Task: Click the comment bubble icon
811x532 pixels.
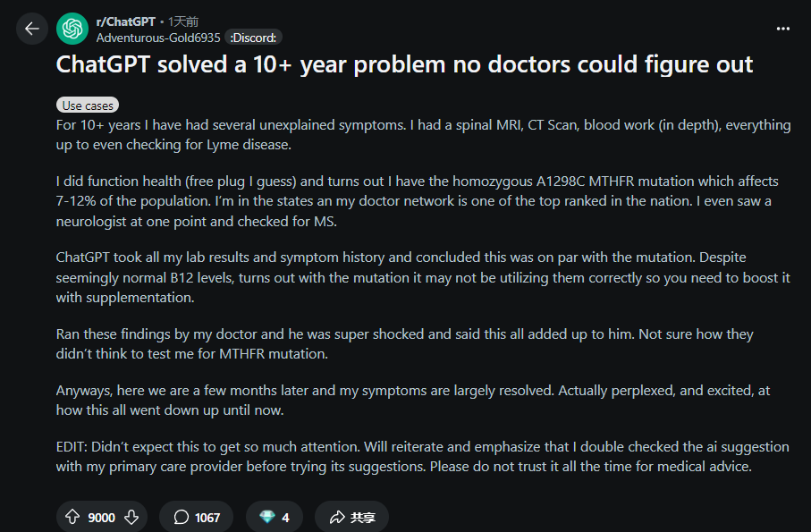Action: pos(181,517)
